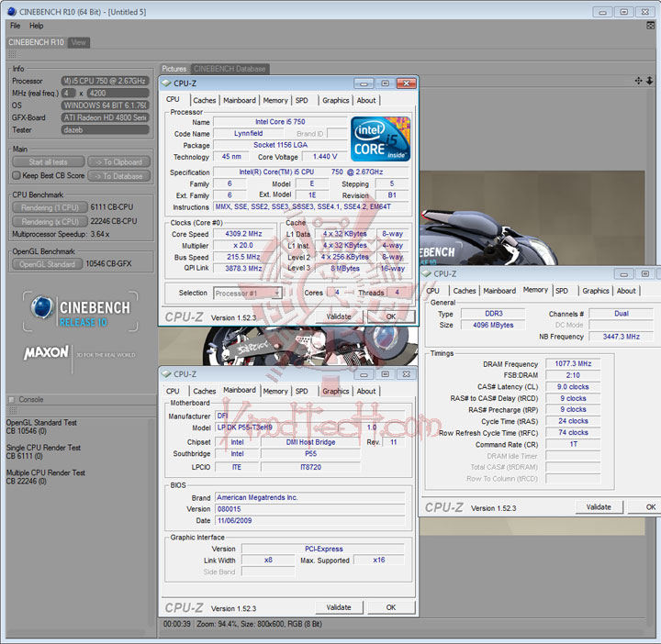This screenshot has height=644, width=661.
Task: Click BIOS date 11/06/2009
Action: click(310, 520)
